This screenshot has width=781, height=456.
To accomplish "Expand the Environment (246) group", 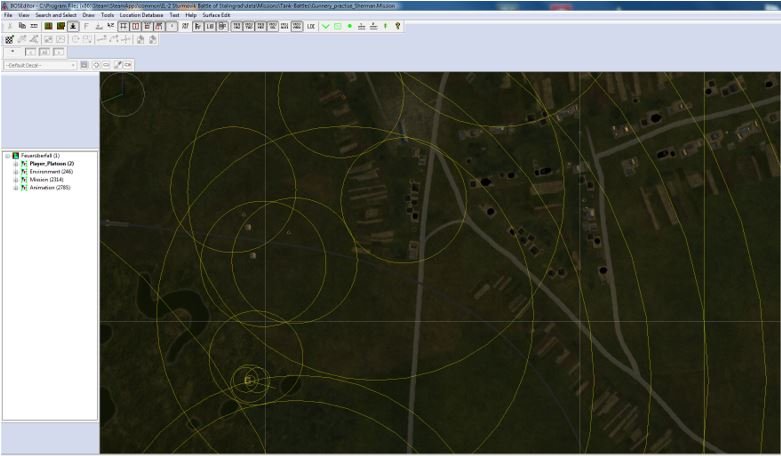I will [15, 172].
